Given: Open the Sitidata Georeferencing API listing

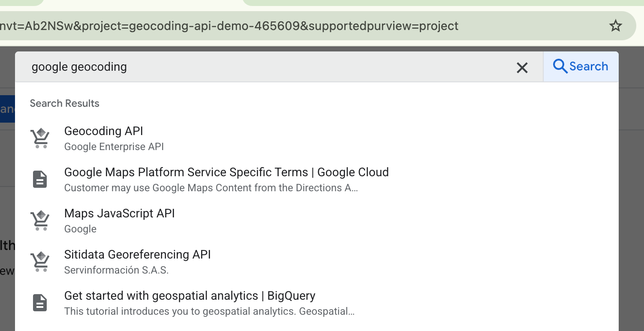Looking at the screenshot, I should tap(137, 254).
